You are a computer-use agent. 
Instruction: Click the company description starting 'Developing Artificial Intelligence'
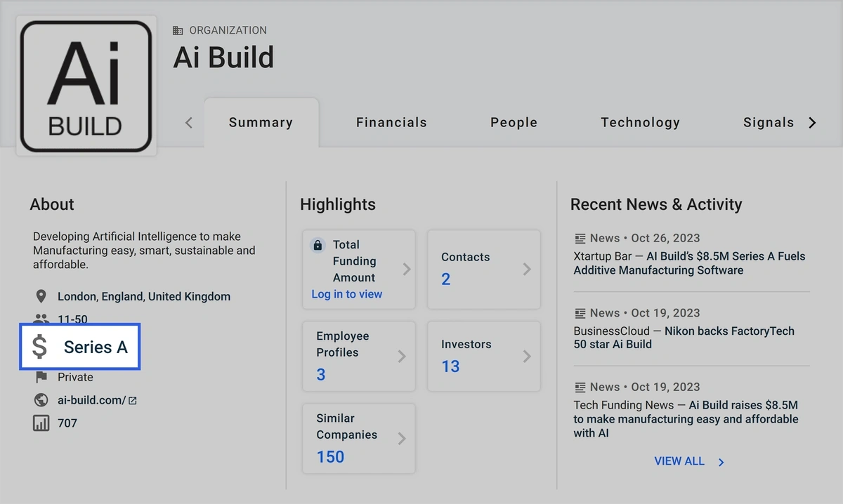click(144, 251)
